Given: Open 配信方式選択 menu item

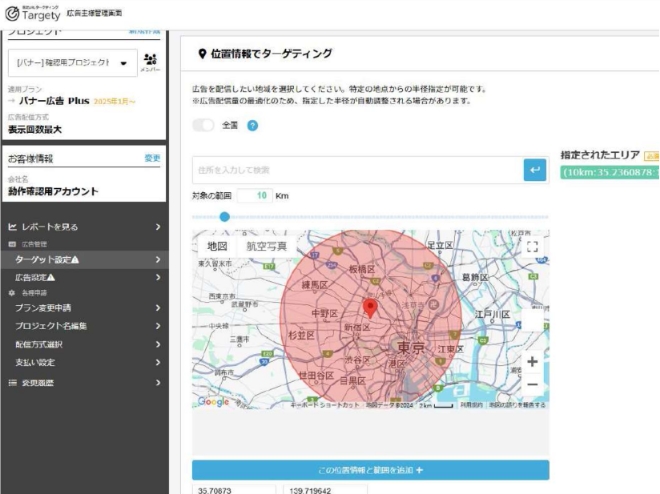Looking at the screenshot, I should [84, 344].
